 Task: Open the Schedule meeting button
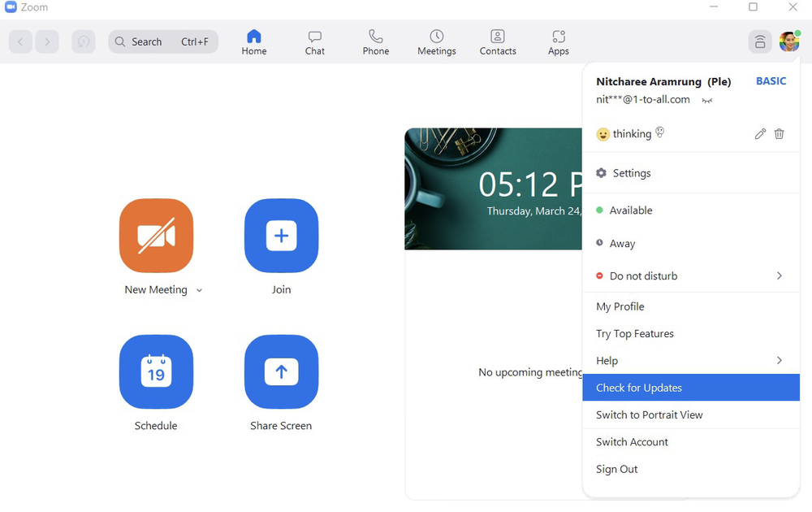(x=156, y=371)
